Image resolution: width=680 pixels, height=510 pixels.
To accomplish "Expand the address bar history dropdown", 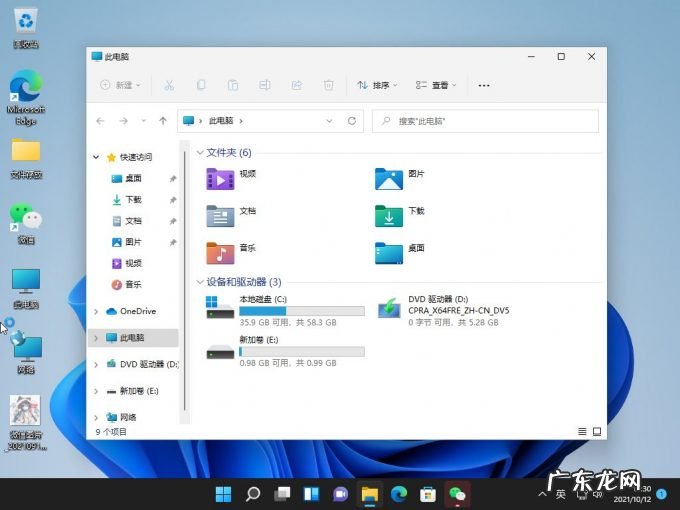I will pyautogui.click(x=329, y=121).
